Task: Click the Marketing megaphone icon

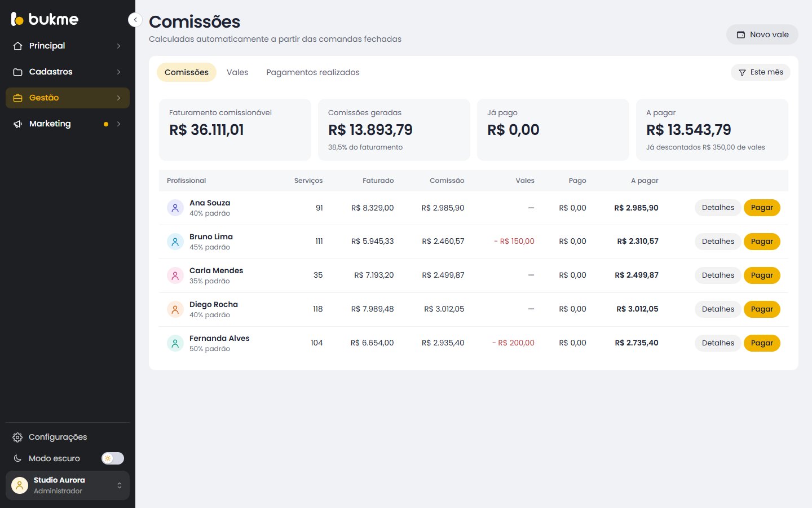Action: 17,124
